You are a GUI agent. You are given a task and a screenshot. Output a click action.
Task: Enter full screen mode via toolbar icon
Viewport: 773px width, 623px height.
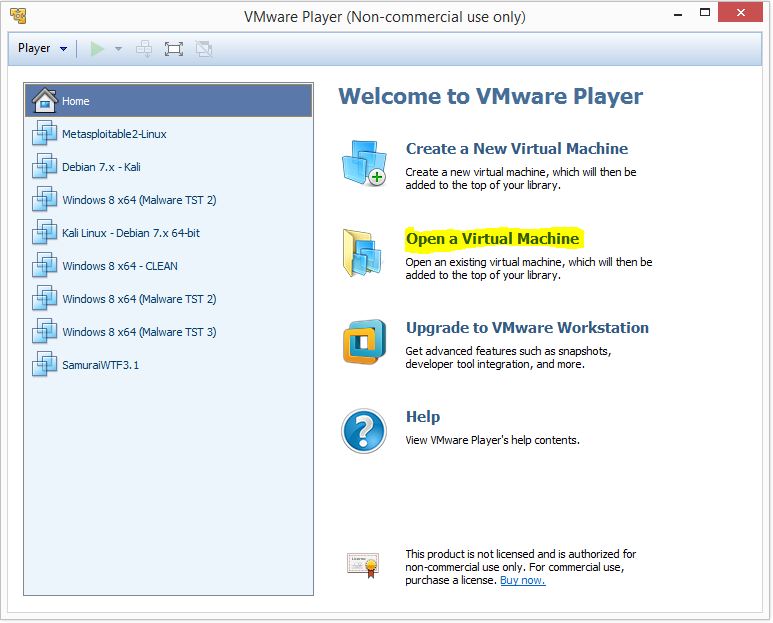click(174, 49)
